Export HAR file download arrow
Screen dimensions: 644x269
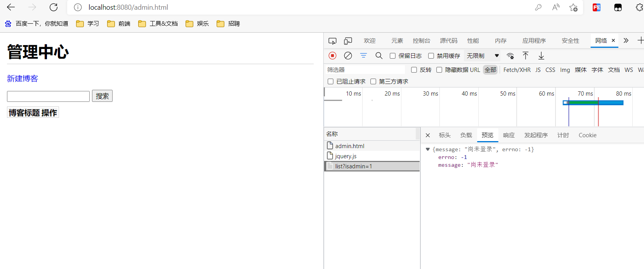pyautogui.click(x=541, y=56)
